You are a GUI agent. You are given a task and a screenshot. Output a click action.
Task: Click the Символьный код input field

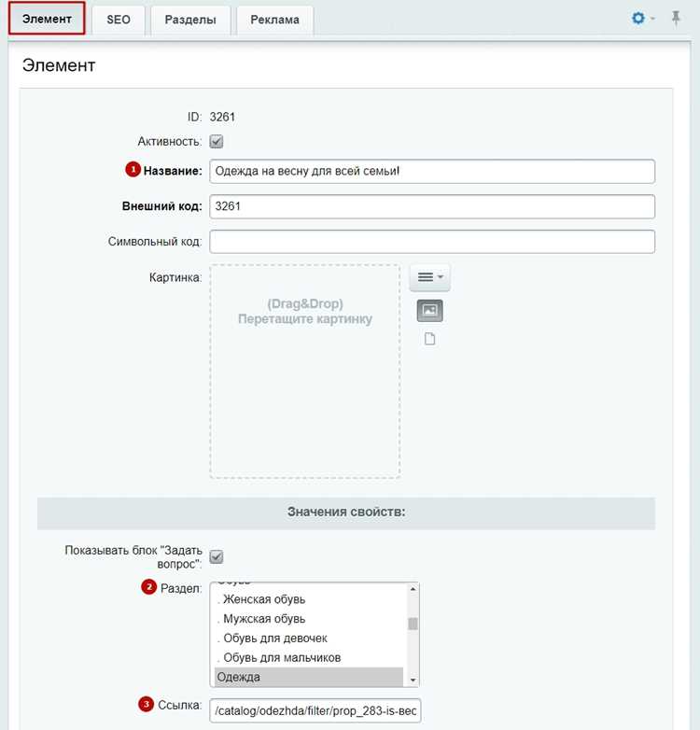point(432,242)
